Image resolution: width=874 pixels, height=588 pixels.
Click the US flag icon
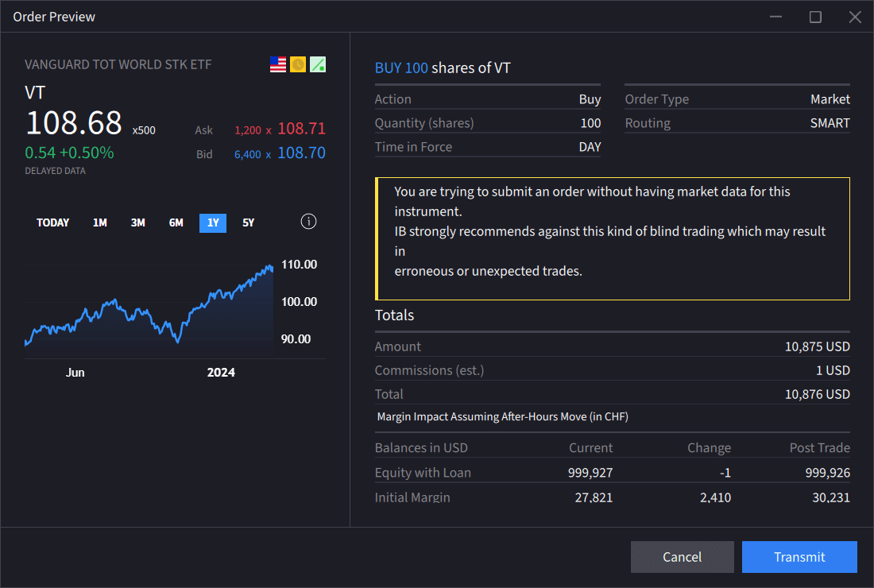tap(278, 65)
